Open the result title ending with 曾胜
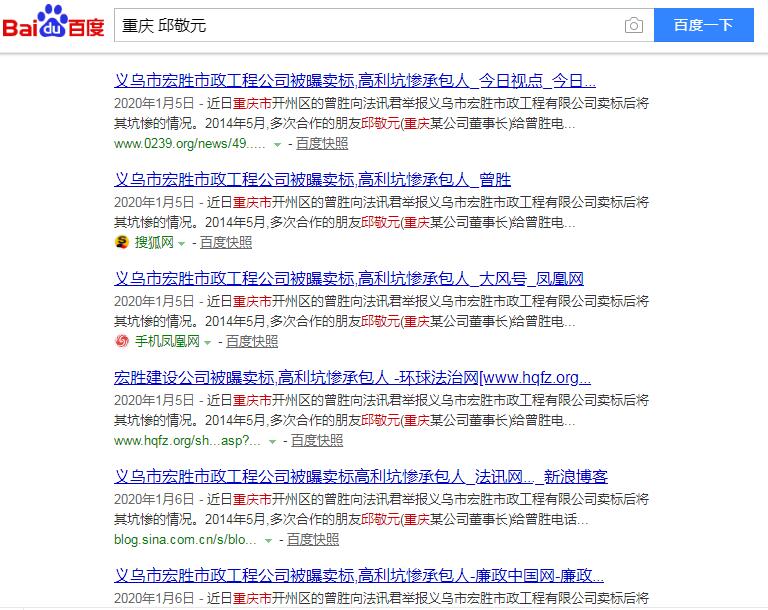 [312, 180]
